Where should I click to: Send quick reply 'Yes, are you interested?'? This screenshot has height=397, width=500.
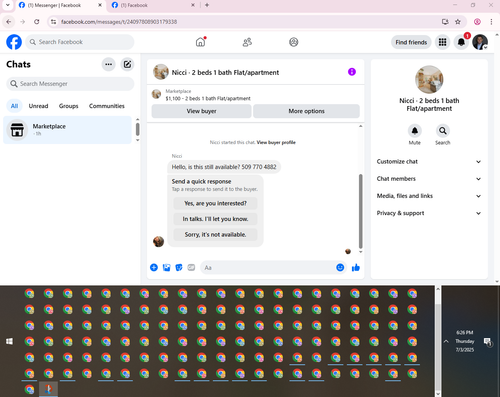coord(215,203)
